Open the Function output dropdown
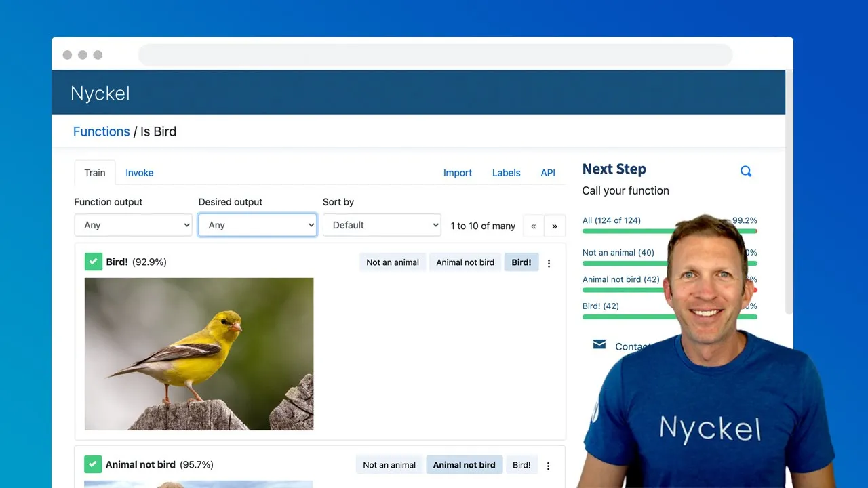Screen dimensions: 868x488 click(x=133, y=225)
